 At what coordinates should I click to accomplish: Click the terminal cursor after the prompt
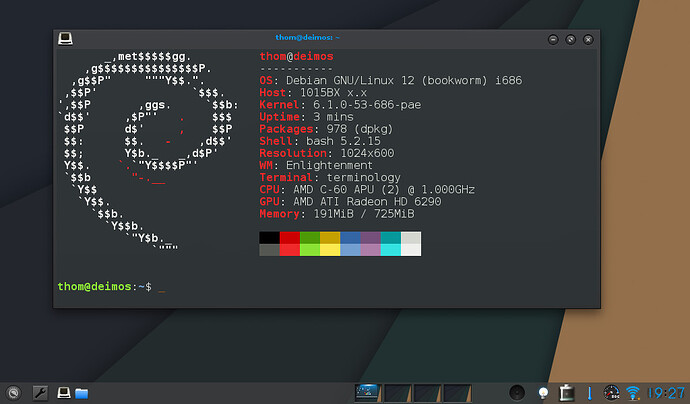point(161,290)
